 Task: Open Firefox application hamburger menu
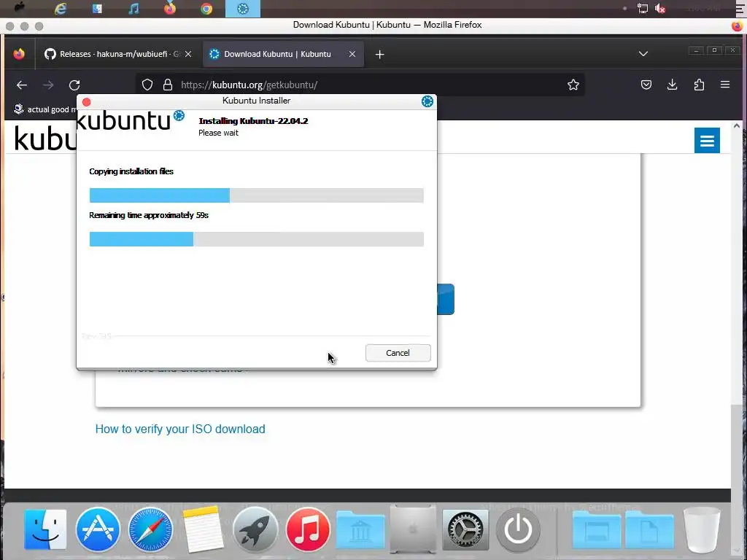tap(725, 85)
